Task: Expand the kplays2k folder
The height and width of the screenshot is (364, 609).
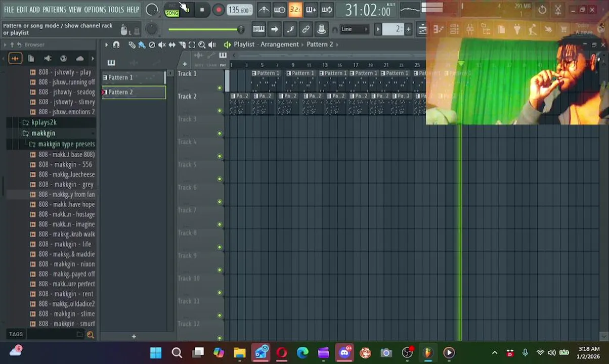Action: coord(44,122)
